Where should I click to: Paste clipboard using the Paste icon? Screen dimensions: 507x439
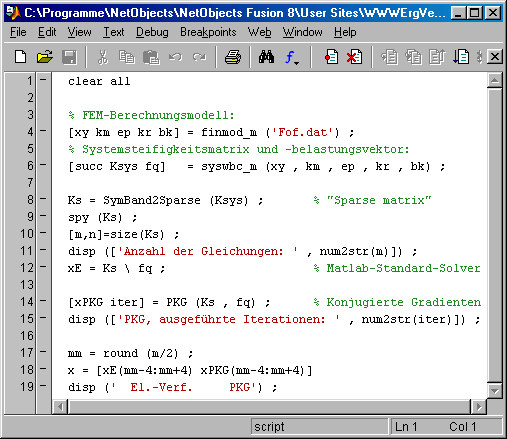tap(151, 57)
